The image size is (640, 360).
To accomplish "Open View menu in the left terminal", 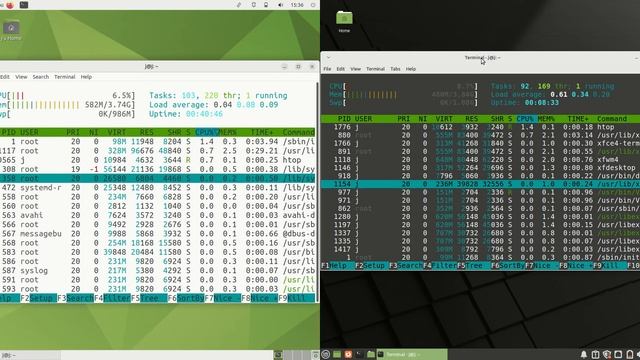I will pyautogui.click(x=21, y=77).
